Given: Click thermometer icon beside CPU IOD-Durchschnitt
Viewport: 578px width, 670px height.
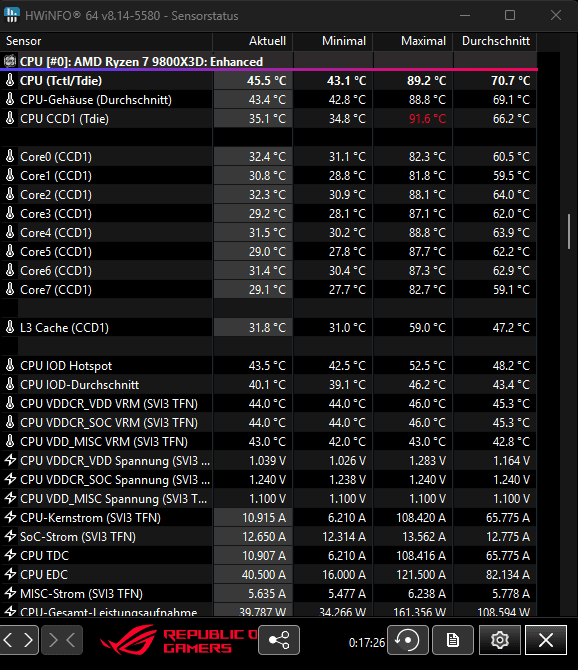Looking at the screenshot, I should pyautogui.click(x=10, y=385).
